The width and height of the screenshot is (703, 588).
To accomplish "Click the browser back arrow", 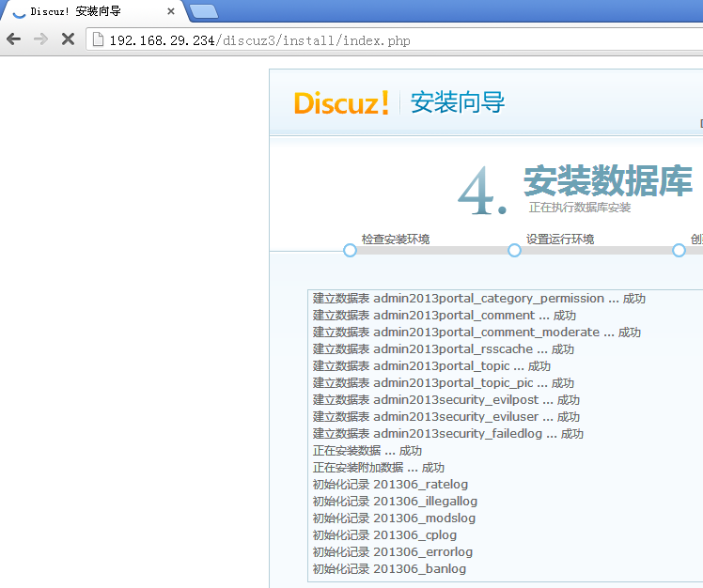I will click(14, 39).
